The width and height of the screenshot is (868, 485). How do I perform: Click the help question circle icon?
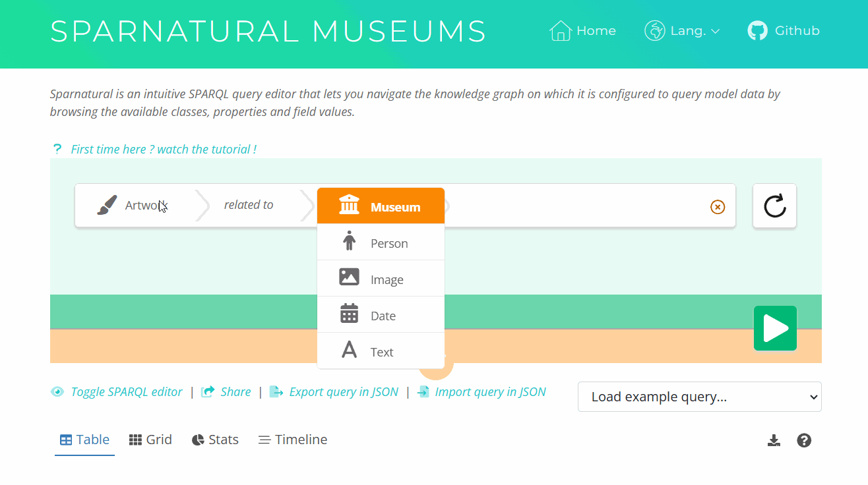pos(804,440)
